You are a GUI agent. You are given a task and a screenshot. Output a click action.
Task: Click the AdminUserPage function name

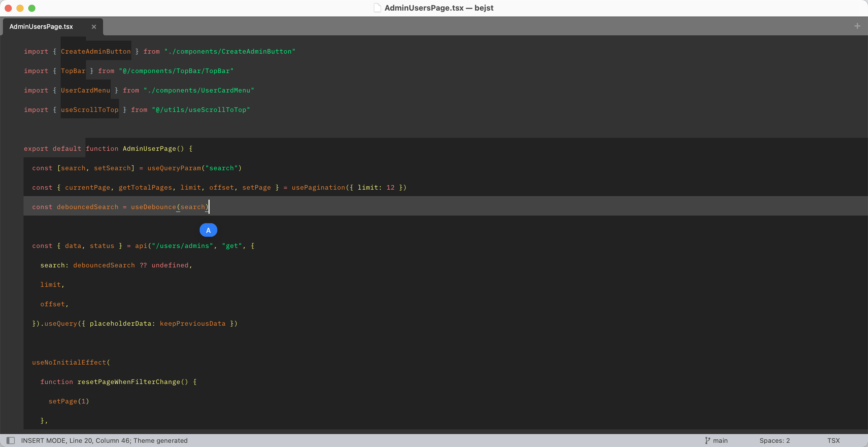point(149,149)
